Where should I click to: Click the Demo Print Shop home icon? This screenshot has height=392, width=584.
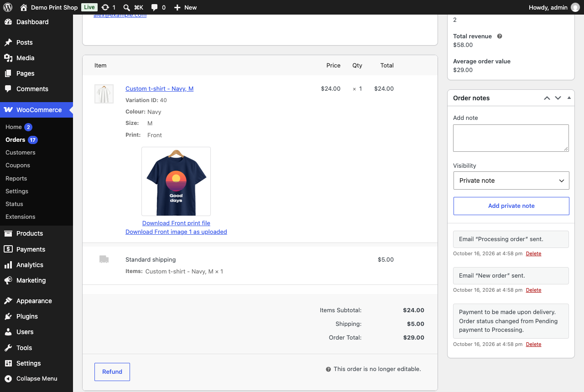[24, 7]
